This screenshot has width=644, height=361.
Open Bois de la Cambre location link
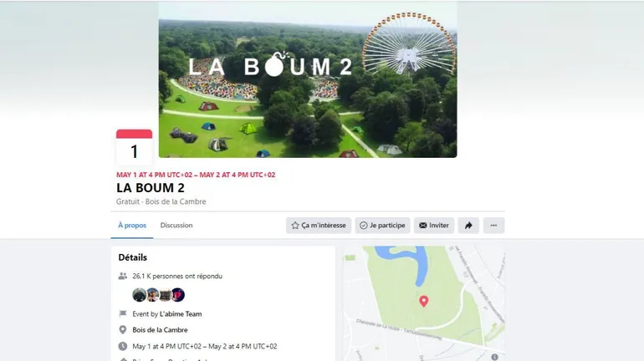pos(160,330)
